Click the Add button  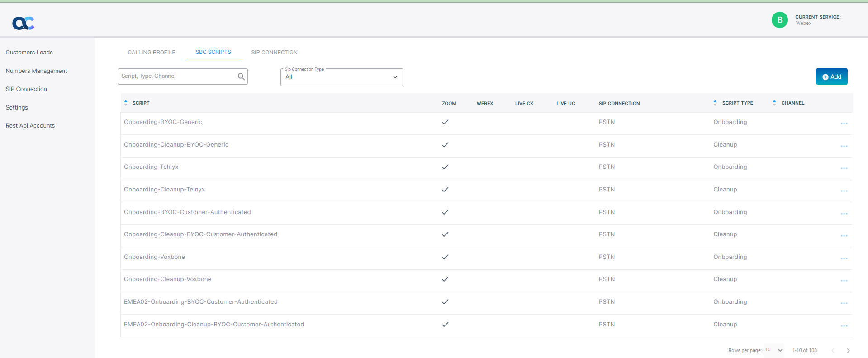coord(831,76)
